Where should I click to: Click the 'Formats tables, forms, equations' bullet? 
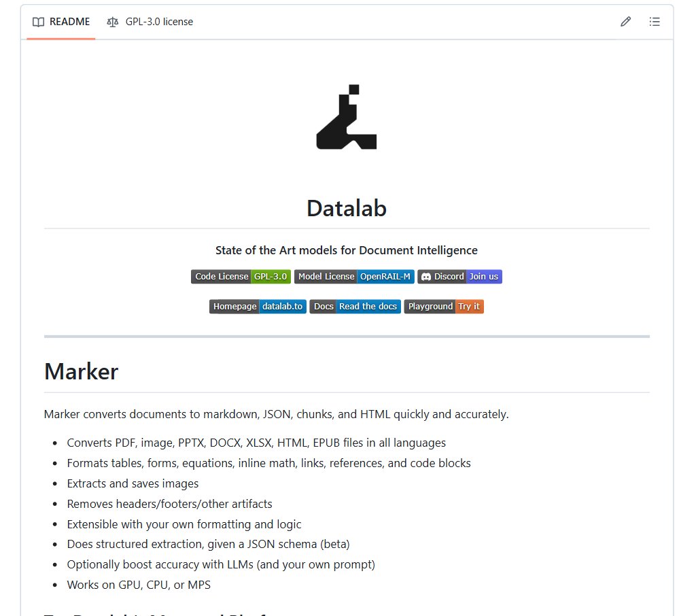(x=269, y=463)
